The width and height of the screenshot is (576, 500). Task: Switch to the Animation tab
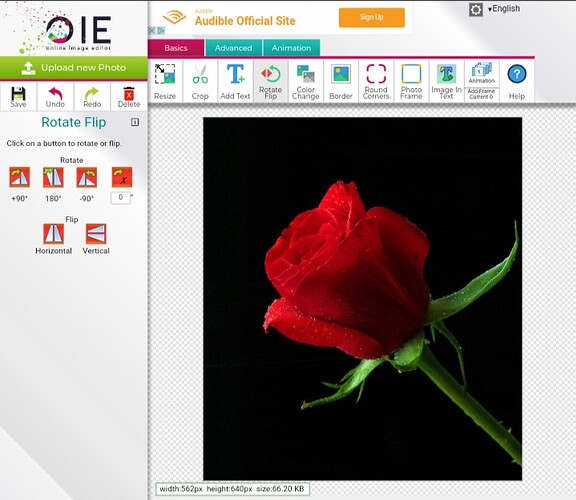(292, 48)
